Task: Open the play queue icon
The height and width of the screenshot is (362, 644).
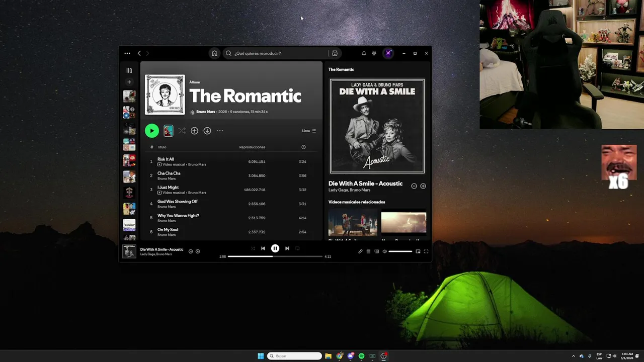Action: click(x=368, y=251)
